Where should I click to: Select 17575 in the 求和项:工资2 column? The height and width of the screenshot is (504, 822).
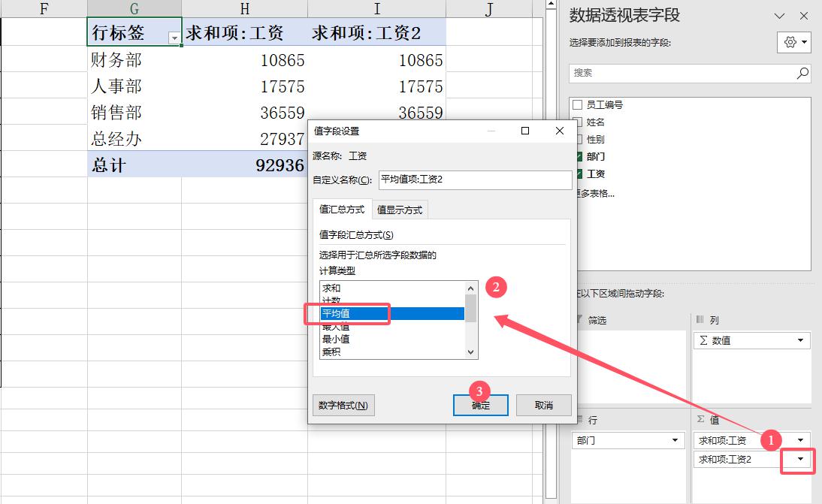click(376, 86)
